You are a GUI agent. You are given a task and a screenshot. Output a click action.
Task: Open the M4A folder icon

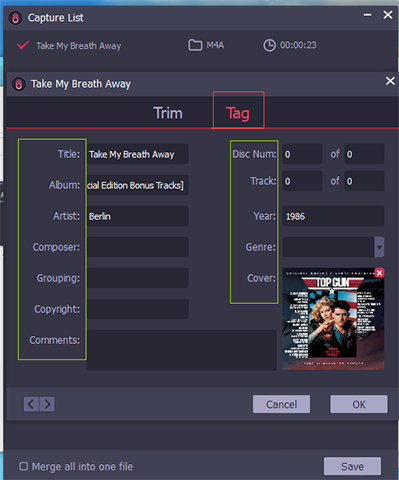[195, 45]
